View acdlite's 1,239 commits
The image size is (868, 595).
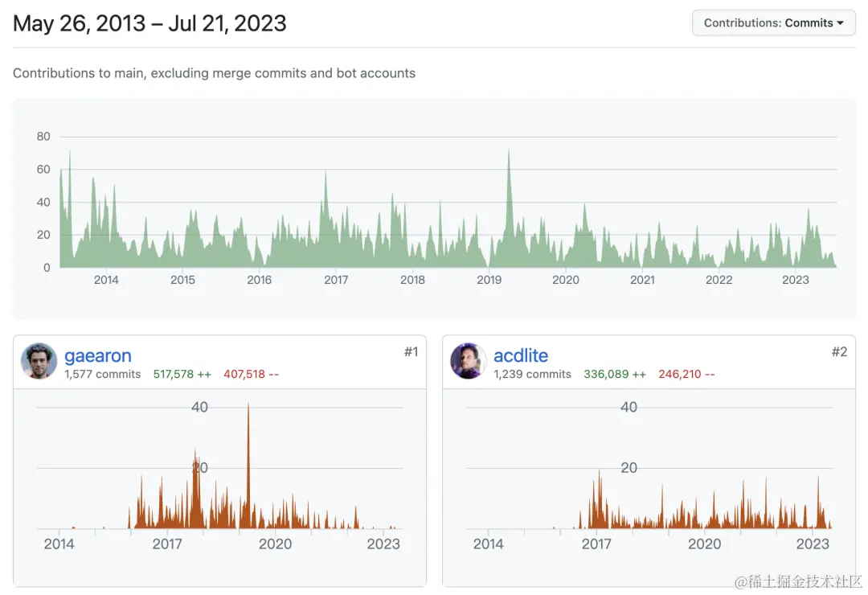(x=533, y=374)
